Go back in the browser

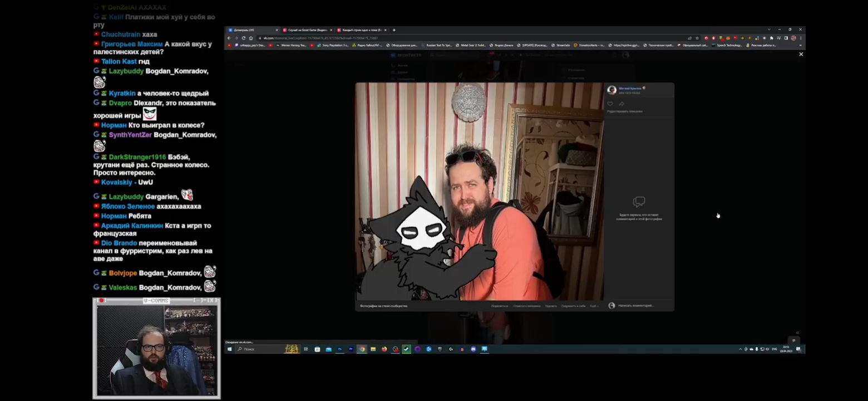[229, 38]
